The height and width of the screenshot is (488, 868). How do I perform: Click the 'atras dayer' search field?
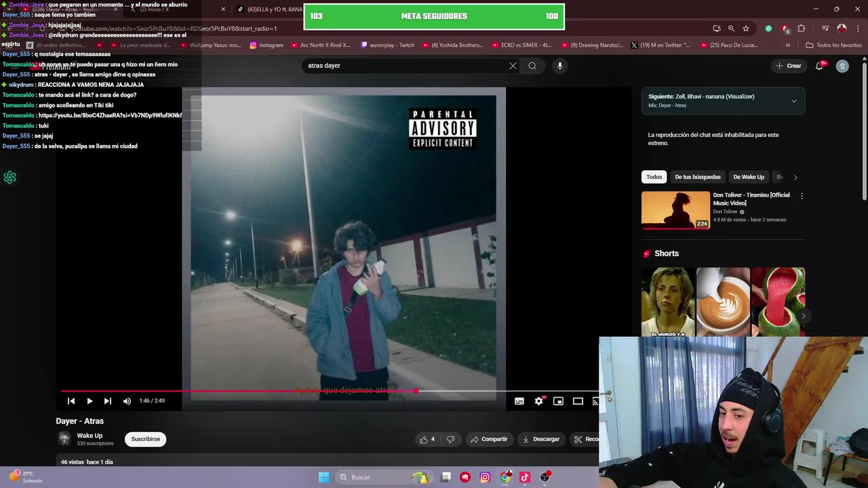pos(403,66)
